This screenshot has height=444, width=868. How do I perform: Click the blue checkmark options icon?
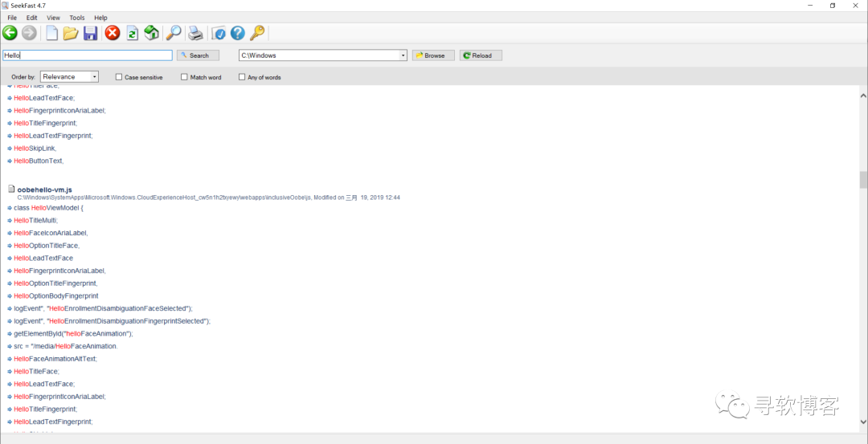[x=219, y=34]
